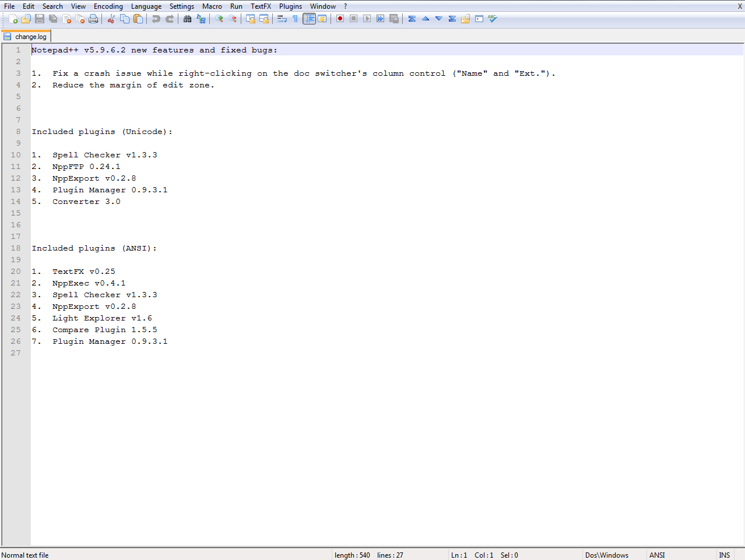The width and height of the screenshot is (745, 560).
Task: Open the TextFX menu
Action: (261, 6)
